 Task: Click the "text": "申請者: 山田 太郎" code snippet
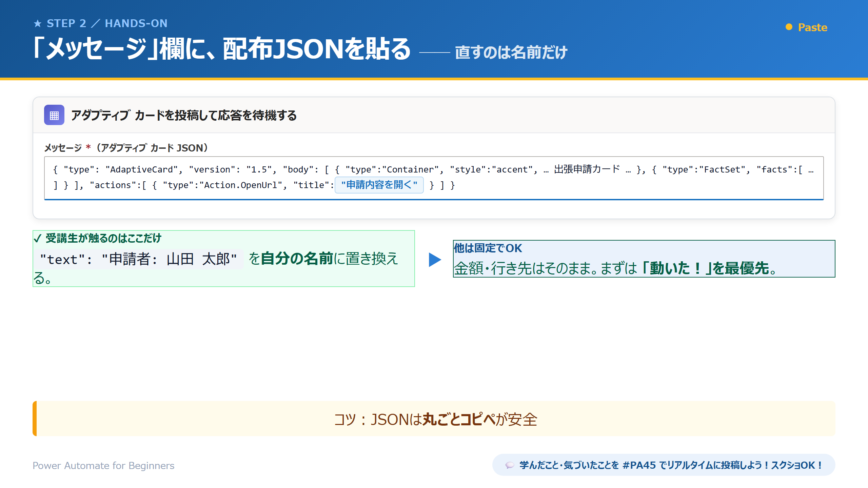pos(138,259)
